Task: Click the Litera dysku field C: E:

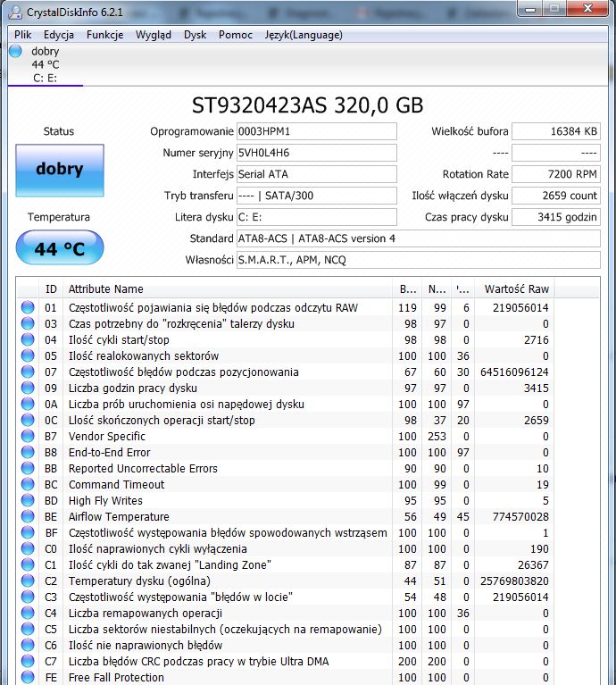Action: 317,217
